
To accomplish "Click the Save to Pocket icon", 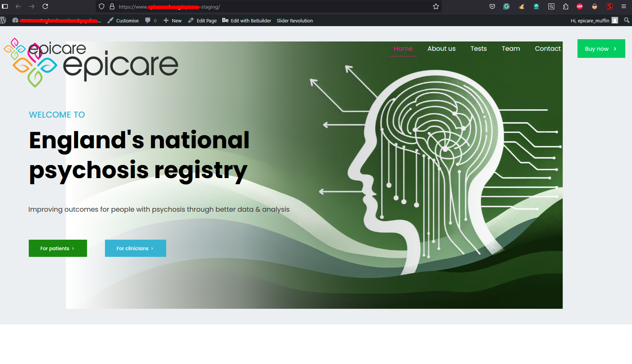I will pyautogui.click(x=492, y=6).
